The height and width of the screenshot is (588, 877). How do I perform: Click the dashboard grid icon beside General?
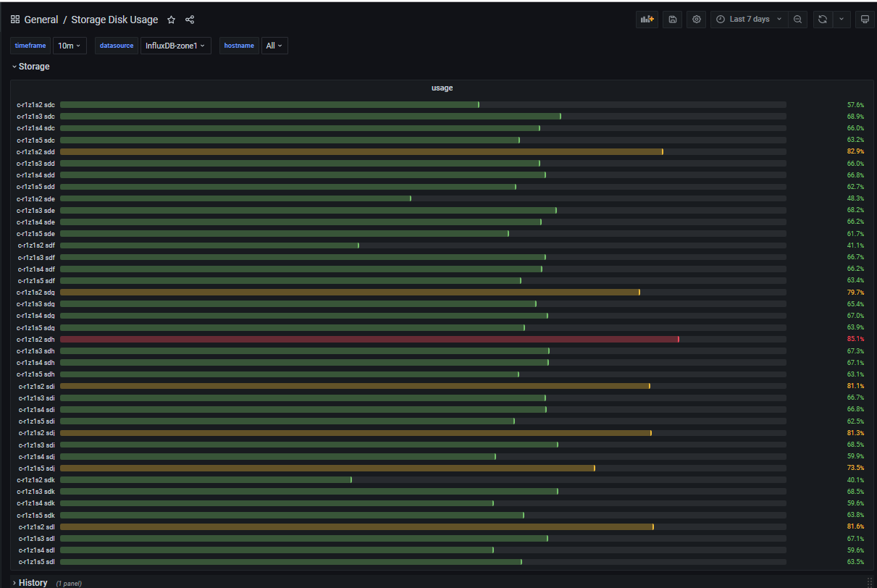15,20
